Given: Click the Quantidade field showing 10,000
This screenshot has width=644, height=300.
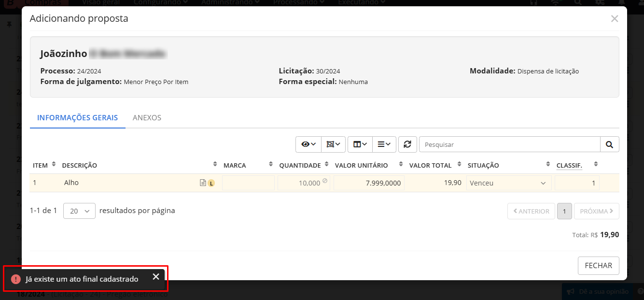Looking at the screenshot, I should coord(304,183).
